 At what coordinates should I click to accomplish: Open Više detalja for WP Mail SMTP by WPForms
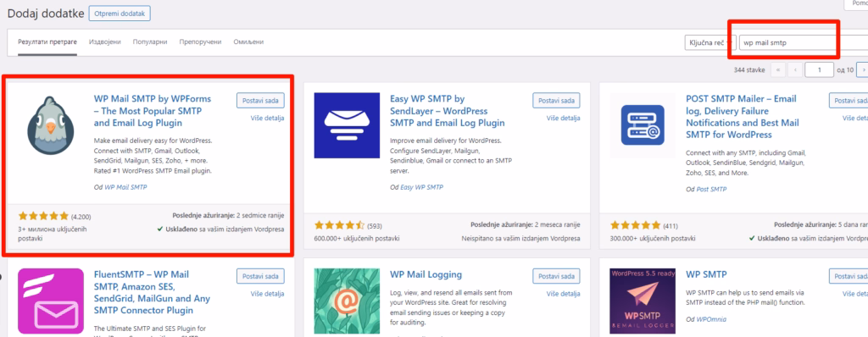(x=267, y=118)
